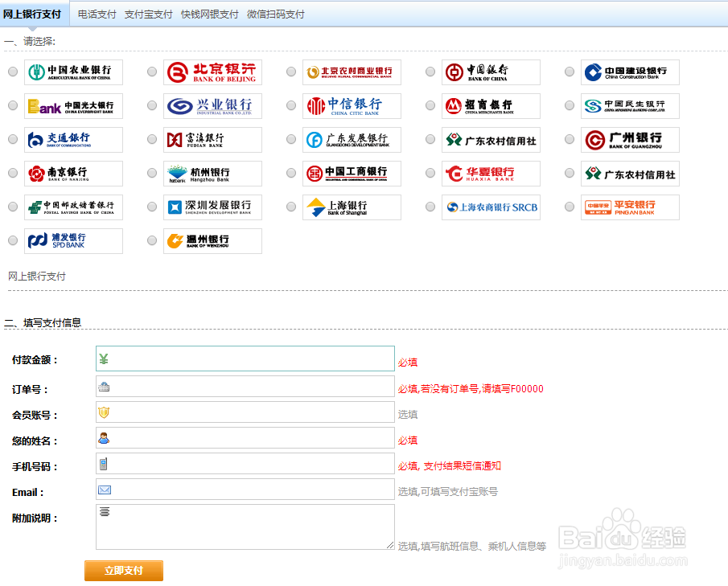
Task: Select the radio button for Bank of China
Action: point(430,72)
